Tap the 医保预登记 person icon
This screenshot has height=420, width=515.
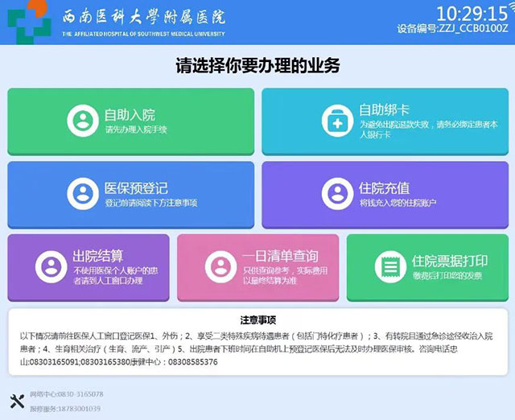pyautogui.click(x=83, y=194)
